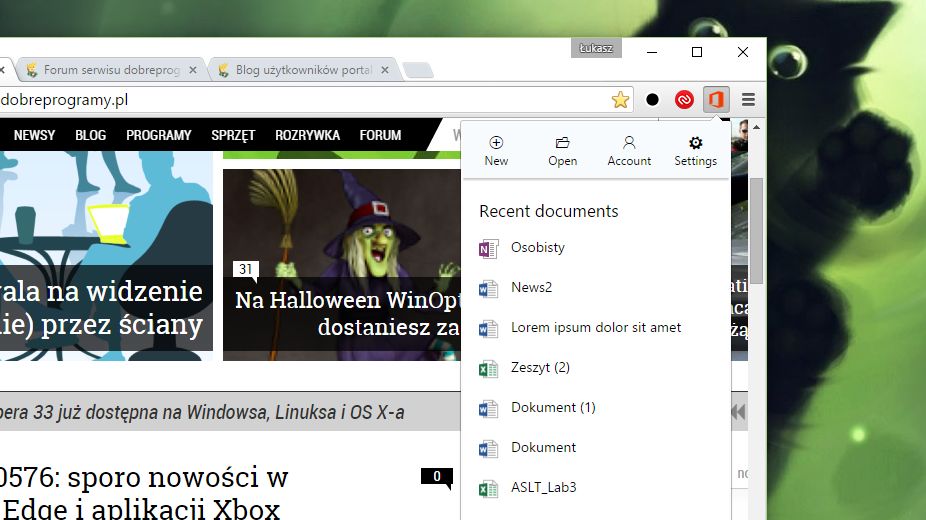Click the 0 comments badge
The image size is (926, 520).
[x=436, y=477]
